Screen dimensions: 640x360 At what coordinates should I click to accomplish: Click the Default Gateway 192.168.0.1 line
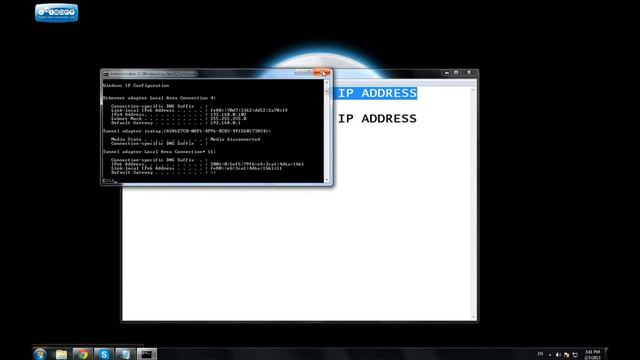(176, 123)
